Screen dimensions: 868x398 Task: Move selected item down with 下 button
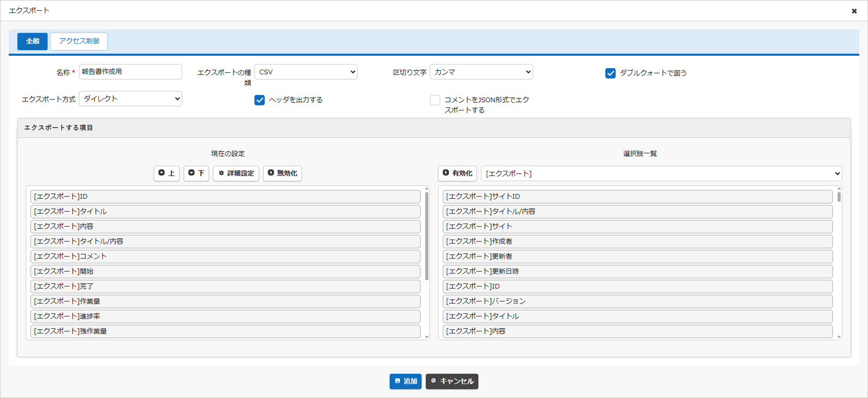point(196,173)
